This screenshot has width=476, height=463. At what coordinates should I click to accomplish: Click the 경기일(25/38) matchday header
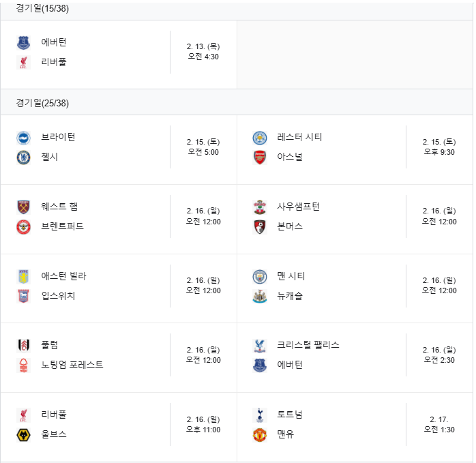point(42,103)
